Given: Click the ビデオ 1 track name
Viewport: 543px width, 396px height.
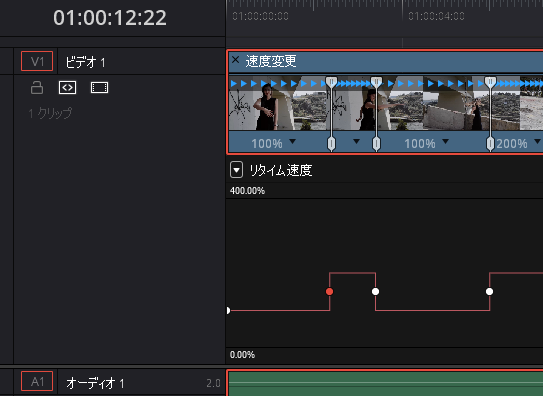Looking at the screenshot, I should 85,63.
